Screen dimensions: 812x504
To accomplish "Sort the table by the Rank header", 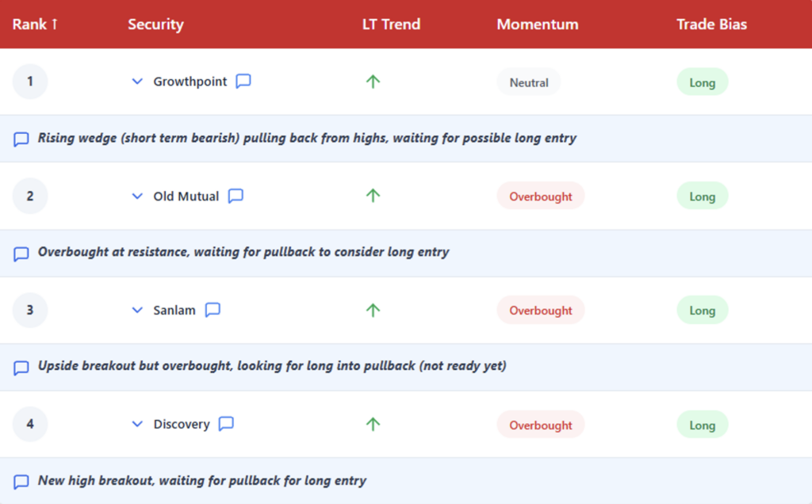I will [35, 24].
